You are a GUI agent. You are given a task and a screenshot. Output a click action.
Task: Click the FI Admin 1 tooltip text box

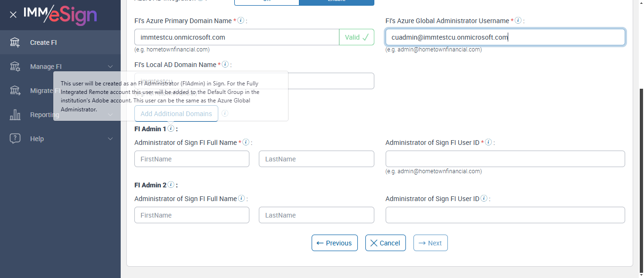[x=171, y=96]
